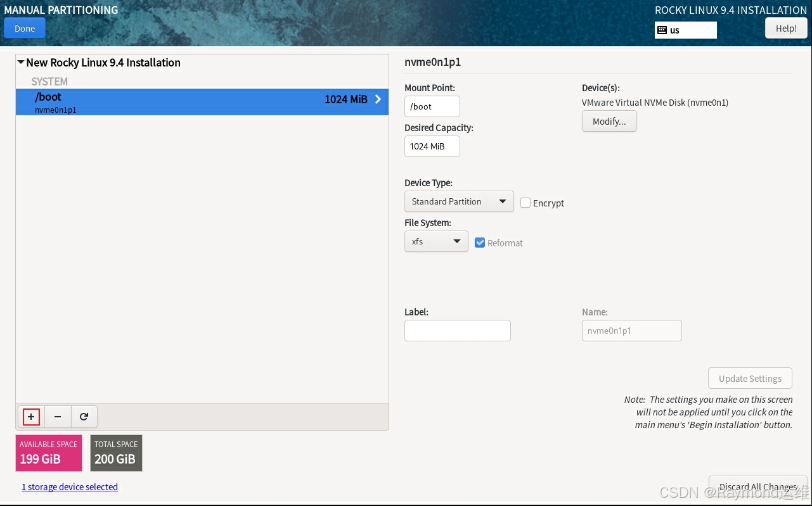Click the add mount point plus icon
Screen dimensions: 812x506
point(31,417)
